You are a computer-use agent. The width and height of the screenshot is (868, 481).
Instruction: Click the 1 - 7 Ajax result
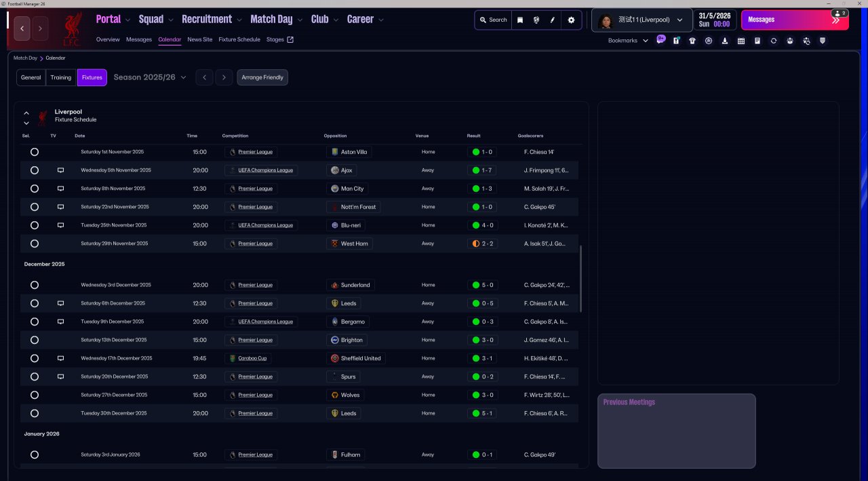pos(482,170)
